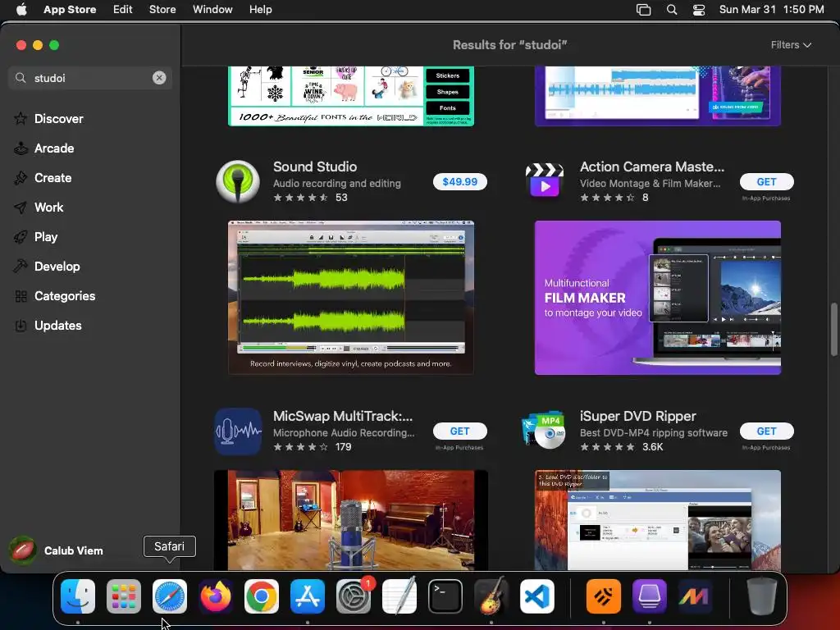Get the MicSwap MultiTrack app
Screen dimensions: 840x630
(x=459, y=431)
